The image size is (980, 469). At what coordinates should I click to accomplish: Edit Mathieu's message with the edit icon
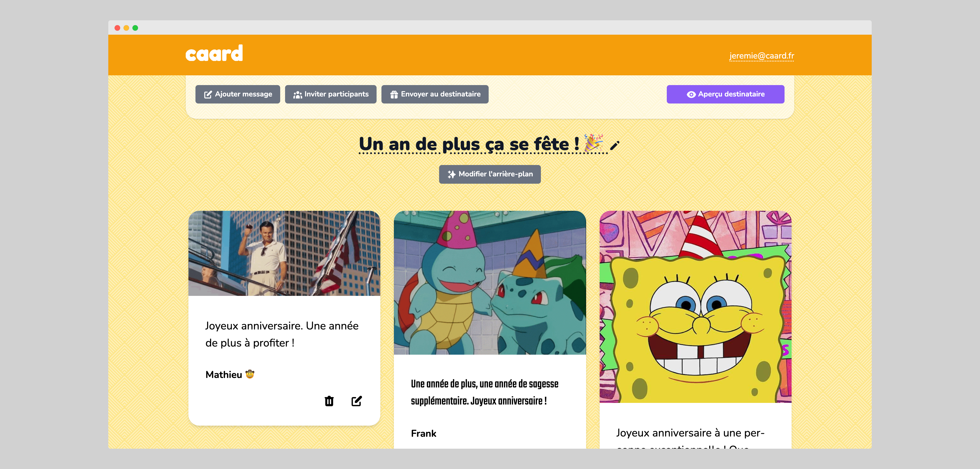[x=357, y=401]
